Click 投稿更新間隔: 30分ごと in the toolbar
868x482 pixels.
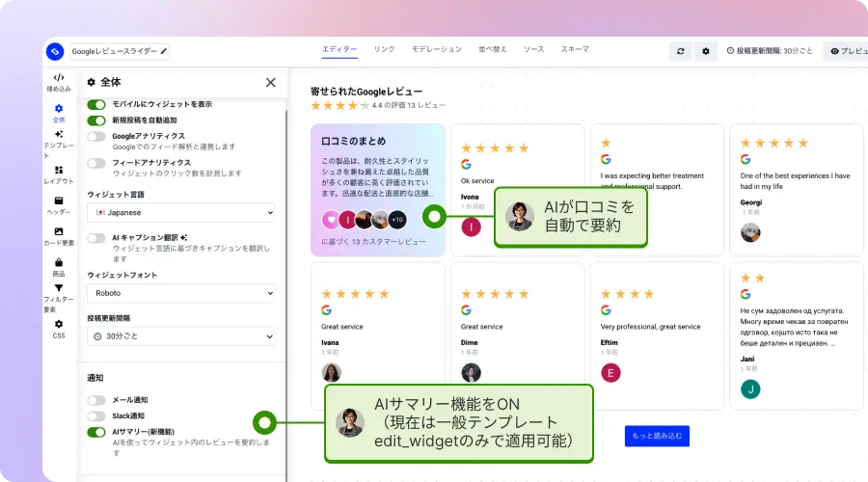(x=770, y=51)
